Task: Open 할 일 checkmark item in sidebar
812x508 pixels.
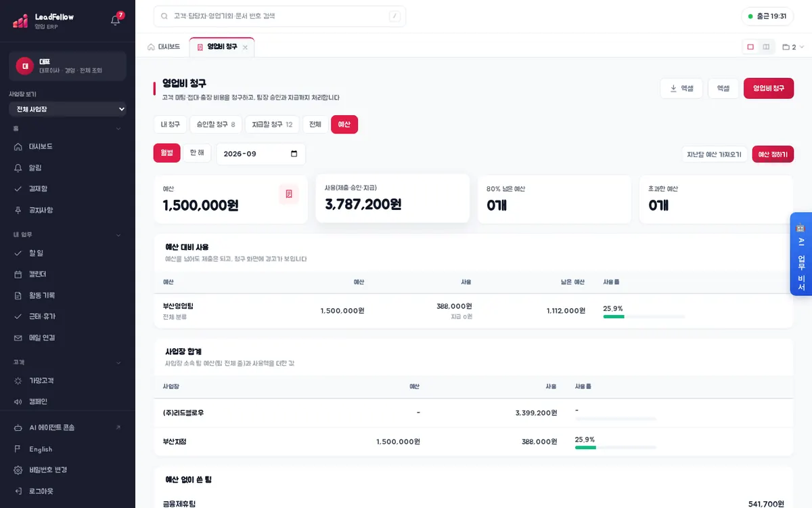Action: click(68, 253)
